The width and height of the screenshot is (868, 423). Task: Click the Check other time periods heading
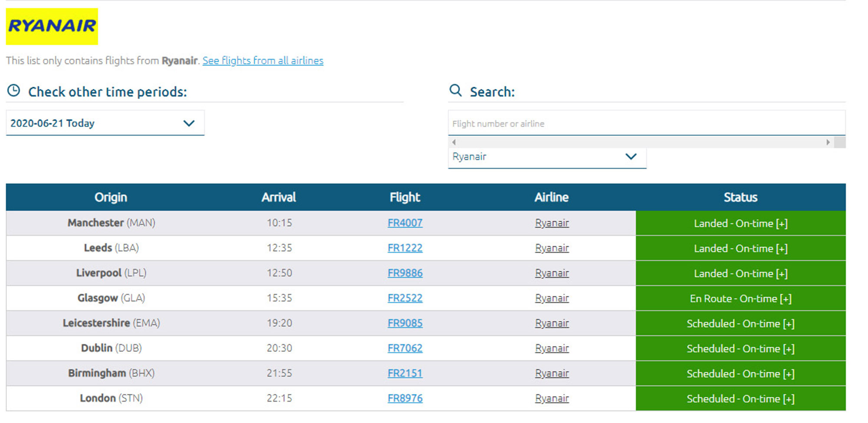108,92
